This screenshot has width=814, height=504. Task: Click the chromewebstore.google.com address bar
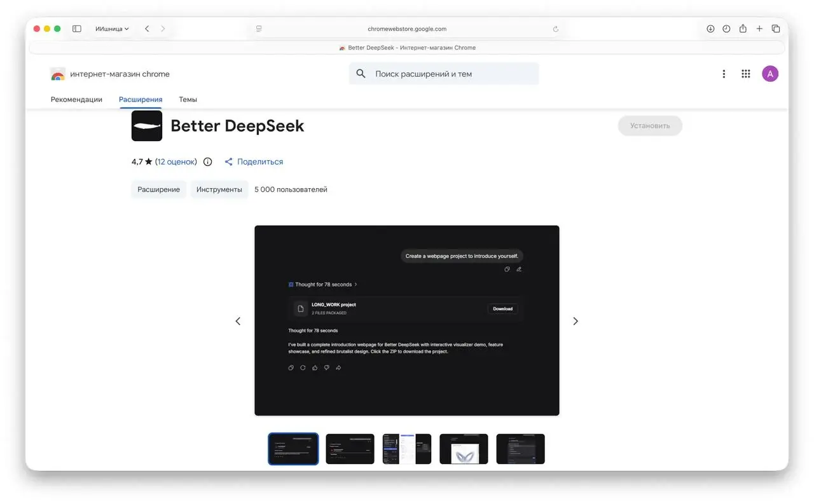[x=407, y=29]
